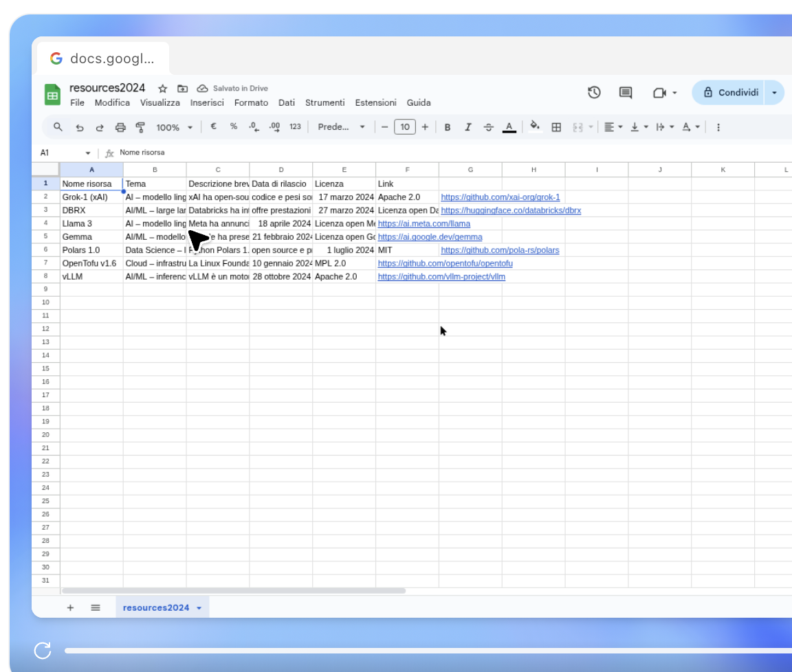Viewport: 792px width, 672px height.
Task: Click the all sheets list icon
Action: click(96, 607)
